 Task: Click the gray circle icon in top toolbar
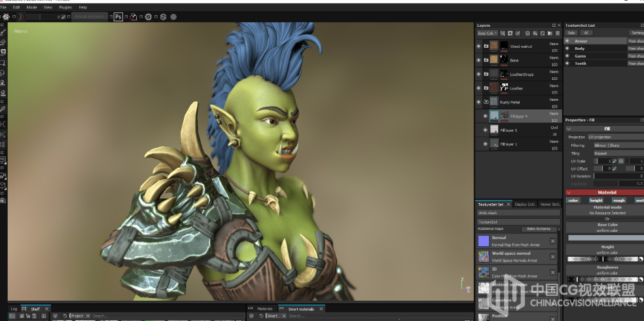coord(173,17)
